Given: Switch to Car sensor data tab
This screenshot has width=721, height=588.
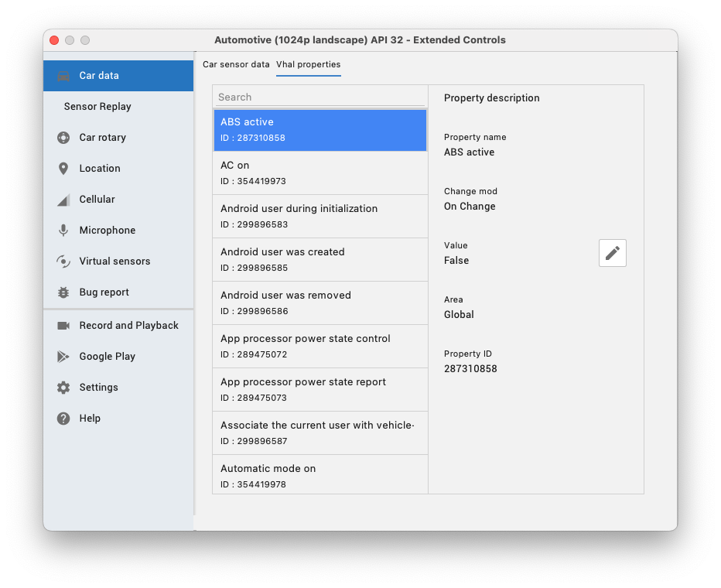Looking at the screenshot, I should click(x=236, y=64).
